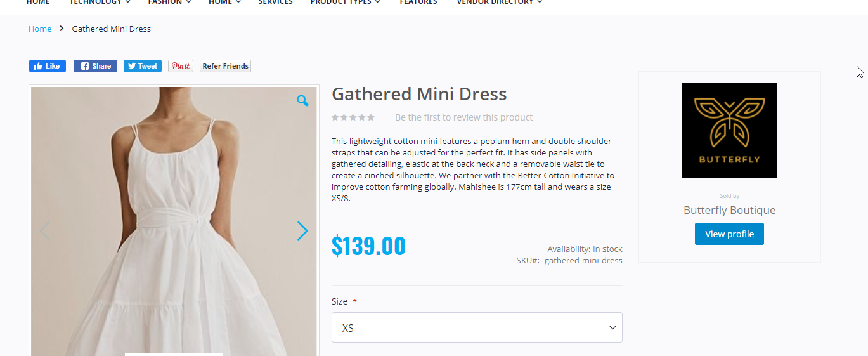The image size is (868, 356).
Task: Open the Size dropdown showing XS
Action: [x=477, y=327]
